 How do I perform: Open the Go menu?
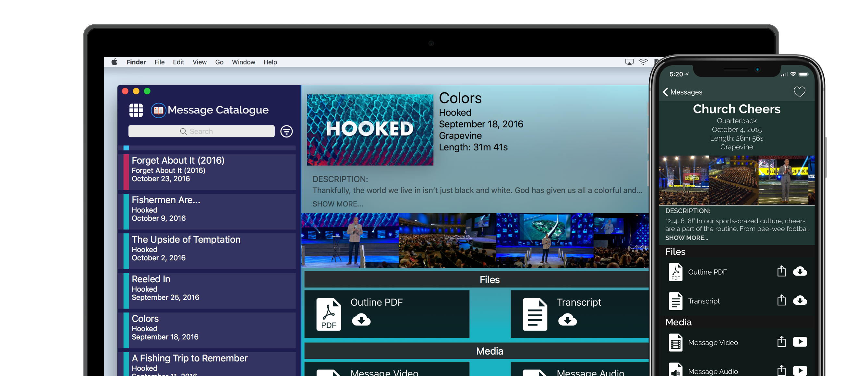tap(219, 62)
